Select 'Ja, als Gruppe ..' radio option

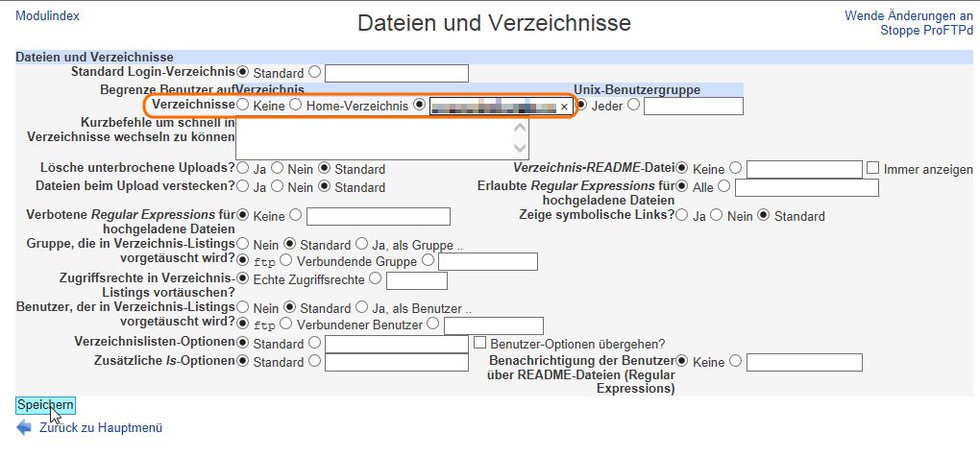(x=362, y=245)
